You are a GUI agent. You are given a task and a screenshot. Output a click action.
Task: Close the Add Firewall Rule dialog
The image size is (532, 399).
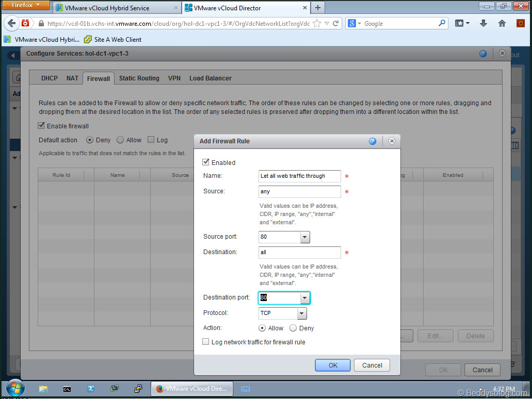392,141
